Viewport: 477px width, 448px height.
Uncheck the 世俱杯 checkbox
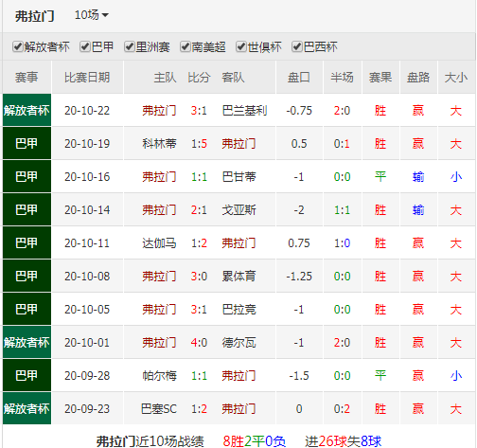point(241,46)
